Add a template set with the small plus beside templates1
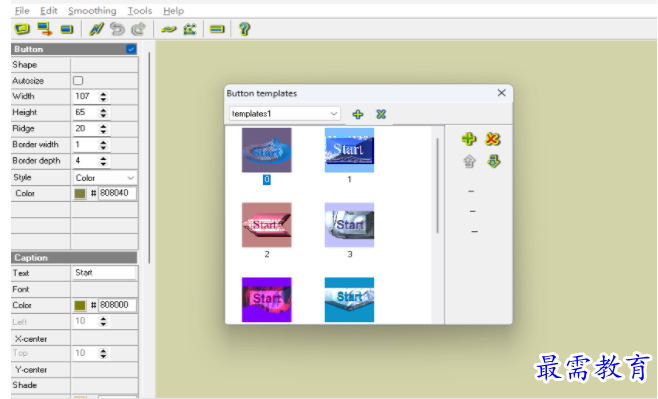658x399 pixels. click(358, 114)
